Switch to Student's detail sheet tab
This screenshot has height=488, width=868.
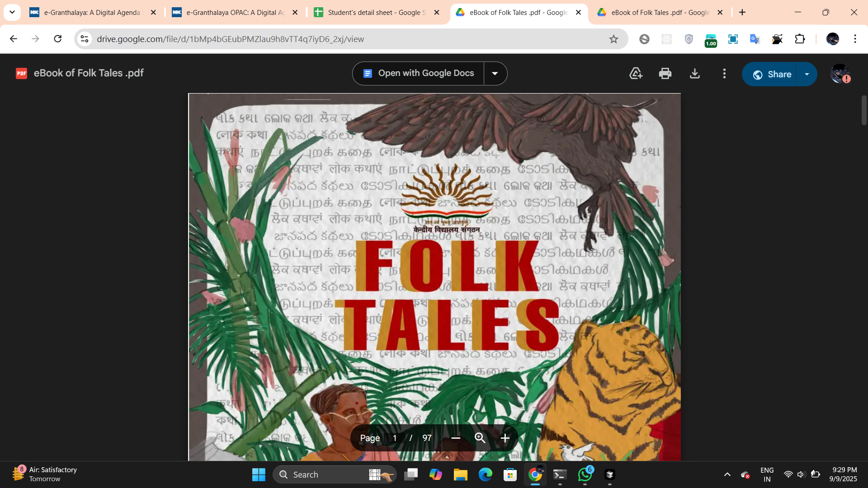(x=377, y=13)
